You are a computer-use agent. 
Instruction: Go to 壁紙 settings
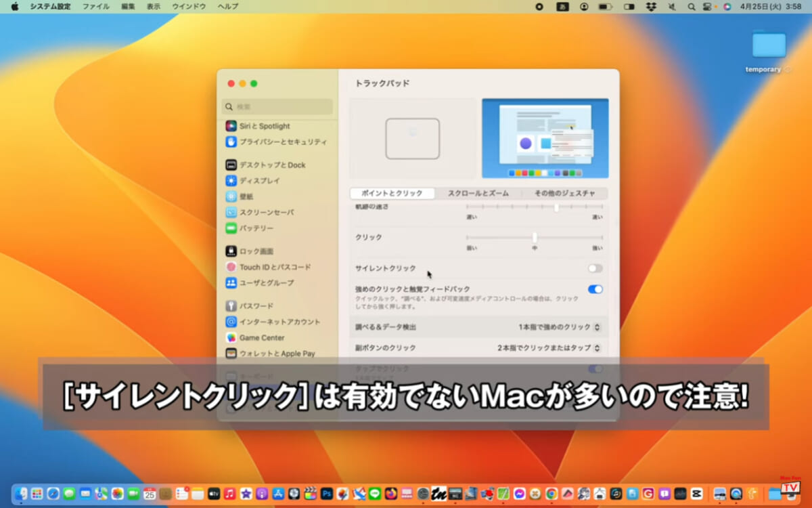point(240,196)
